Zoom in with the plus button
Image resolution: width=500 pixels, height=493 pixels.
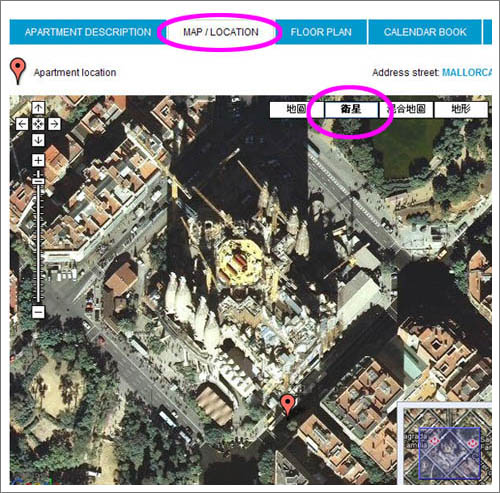(x=38, y=160)
